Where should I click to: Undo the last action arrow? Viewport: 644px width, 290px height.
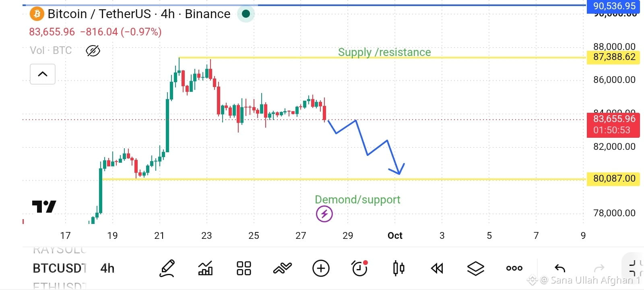pyautogui.click(x=560, y=268)
